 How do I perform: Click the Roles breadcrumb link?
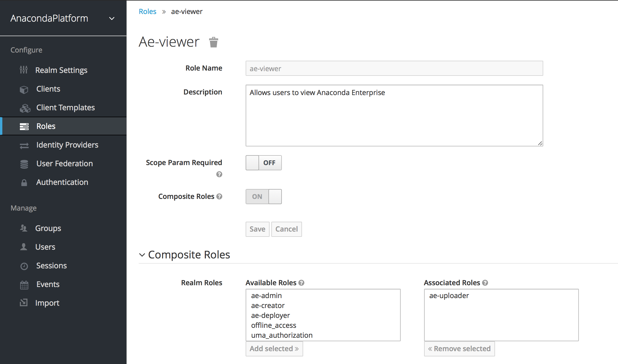(x=147, y=12)
